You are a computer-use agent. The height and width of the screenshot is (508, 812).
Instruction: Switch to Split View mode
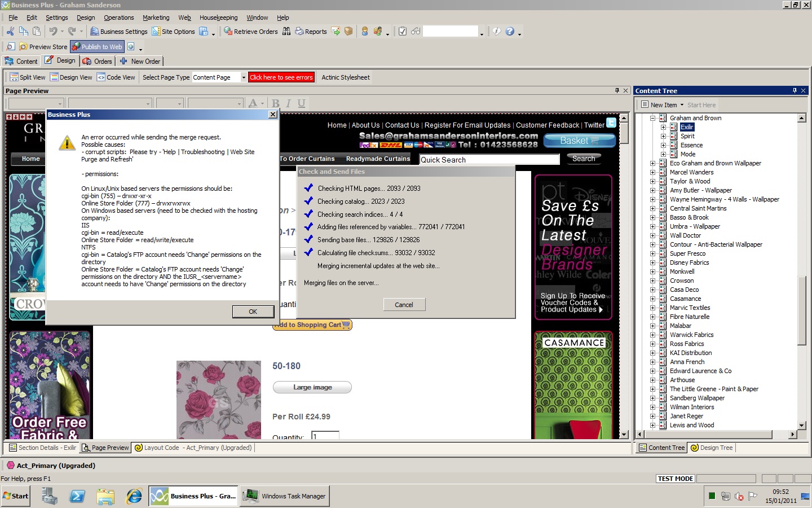(28, 77)
